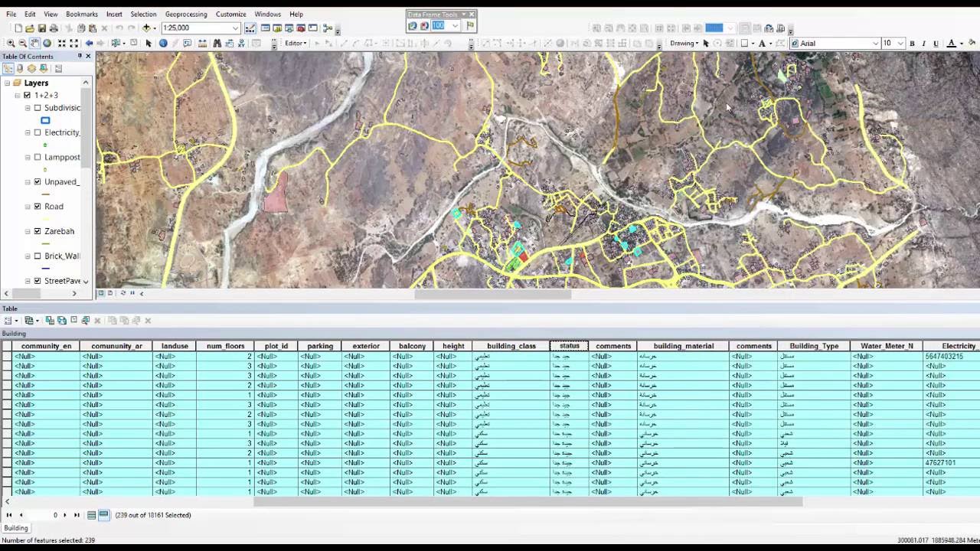Screen dimensions: 980x551
Task: Click the Add Data button
Action: pos(146,28)
